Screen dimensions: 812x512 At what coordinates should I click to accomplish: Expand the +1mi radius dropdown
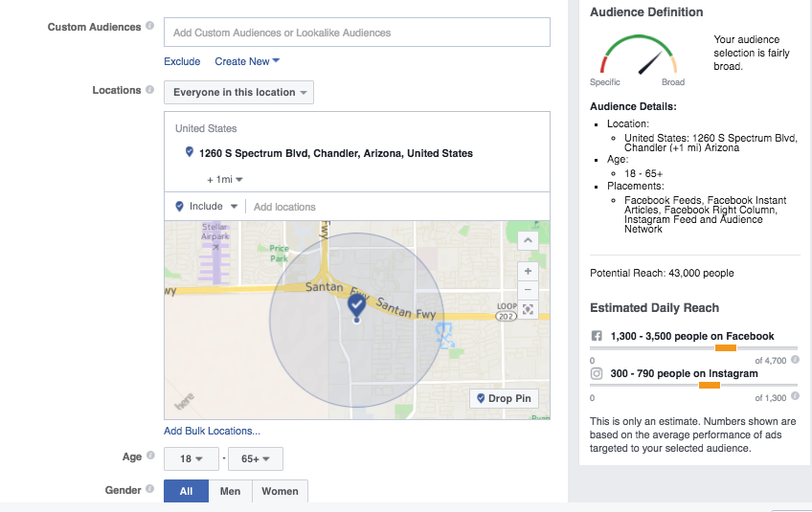(225, 179)
